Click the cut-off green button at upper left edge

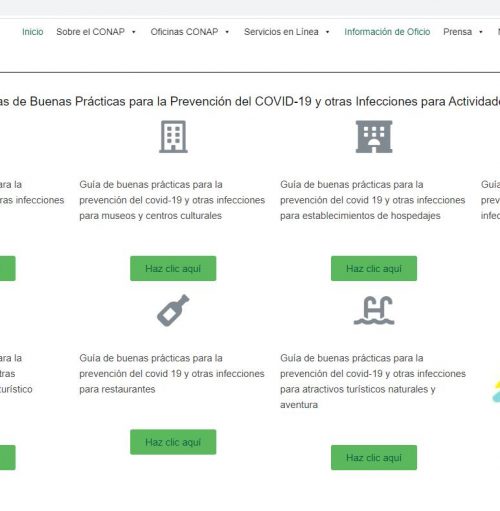7,268
